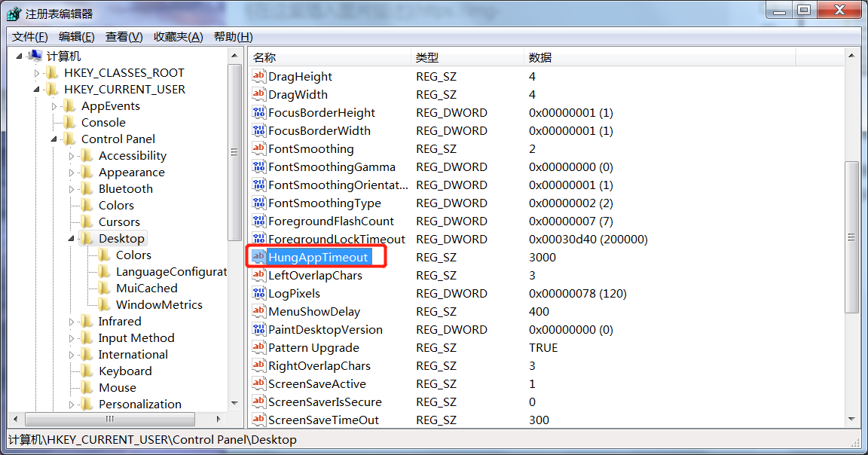The width and height of the screenshot is (868, 455).
Task: Click the Accessibility folder icon
Action: (x=87, y=155)
